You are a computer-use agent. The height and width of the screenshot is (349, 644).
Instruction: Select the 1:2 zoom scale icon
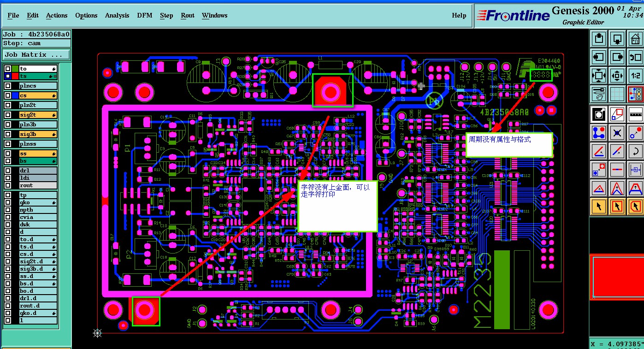click(636, 76)
